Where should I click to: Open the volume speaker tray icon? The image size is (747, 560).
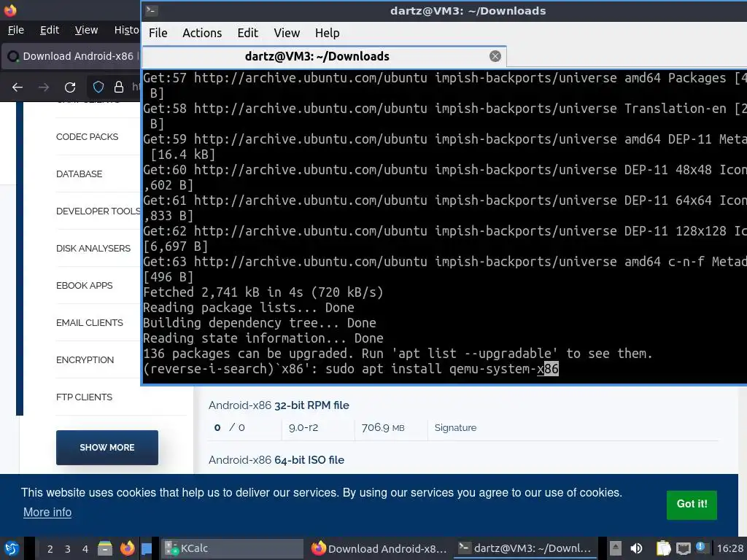pos(636,548)
